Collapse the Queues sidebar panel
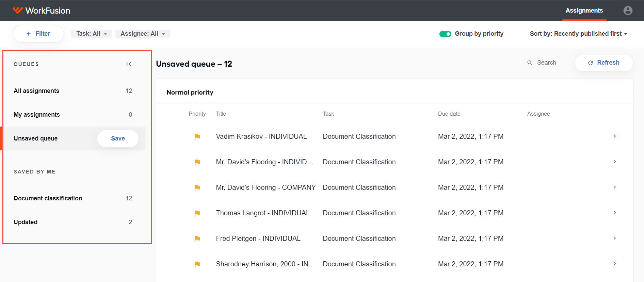 129,64
